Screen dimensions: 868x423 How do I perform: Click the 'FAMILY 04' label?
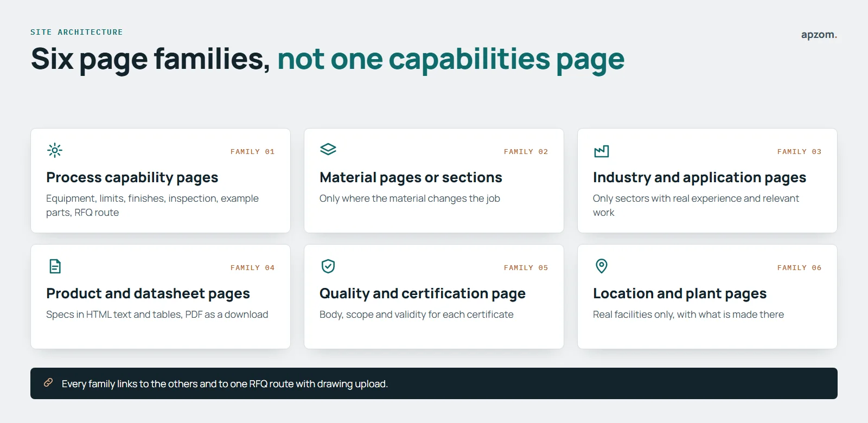(253, 268)
